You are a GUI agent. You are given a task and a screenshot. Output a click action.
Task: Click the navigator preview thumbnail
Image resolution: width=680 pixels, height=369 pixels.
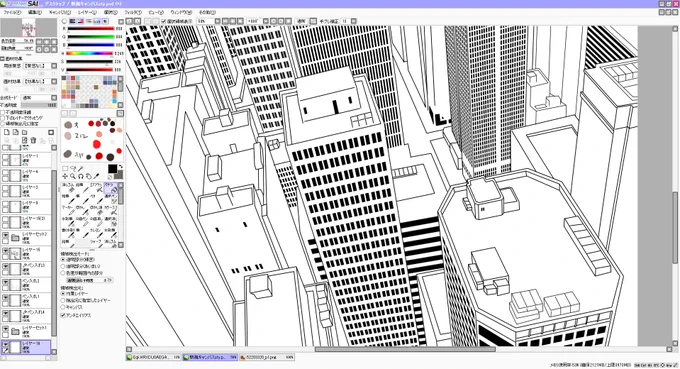click(x=29, y=28)
